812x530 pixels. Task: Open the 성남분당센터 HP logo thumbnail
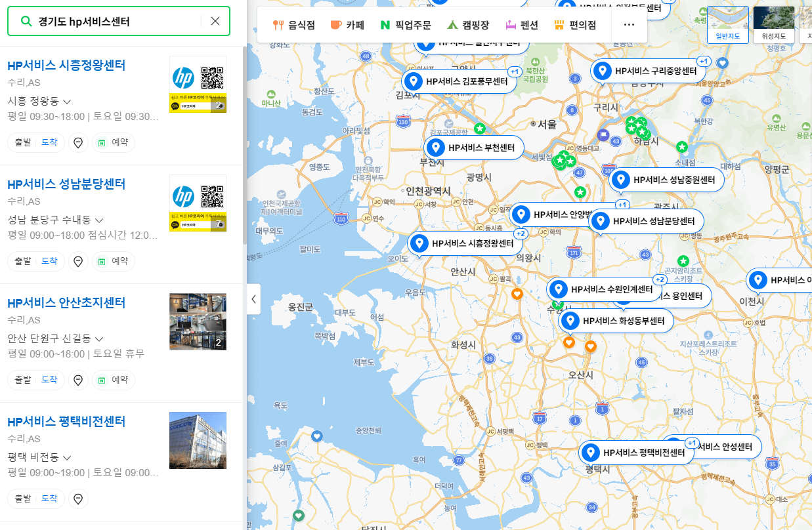coord(198,203)
